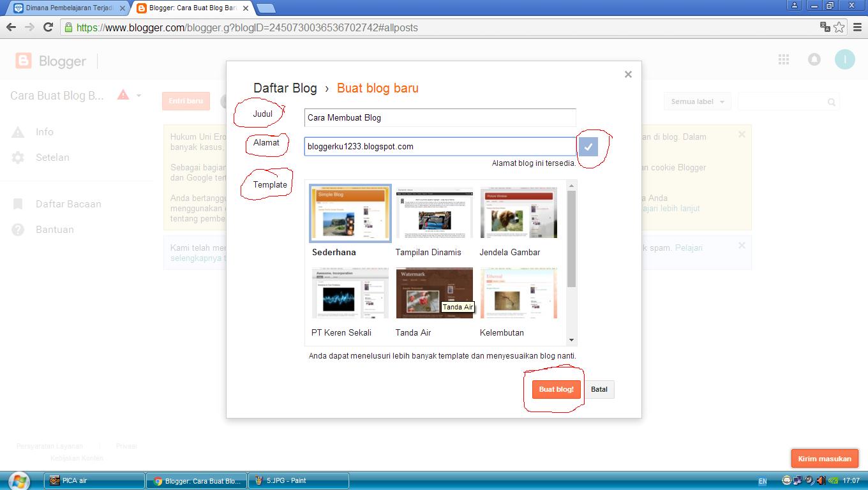Click the red warning triangle beside blog name

pos(123,95)
